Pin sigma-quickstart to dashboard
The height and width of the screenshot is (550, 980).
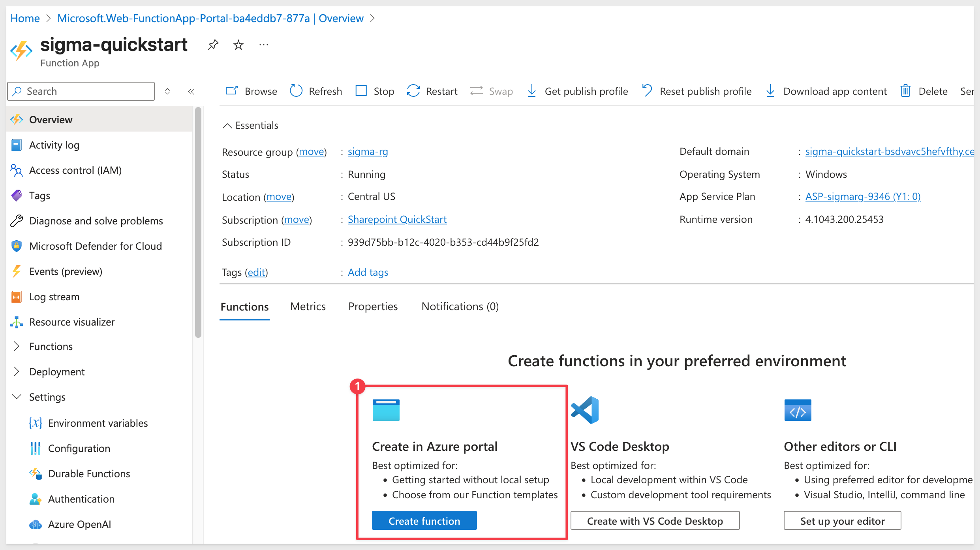[213, 45]
